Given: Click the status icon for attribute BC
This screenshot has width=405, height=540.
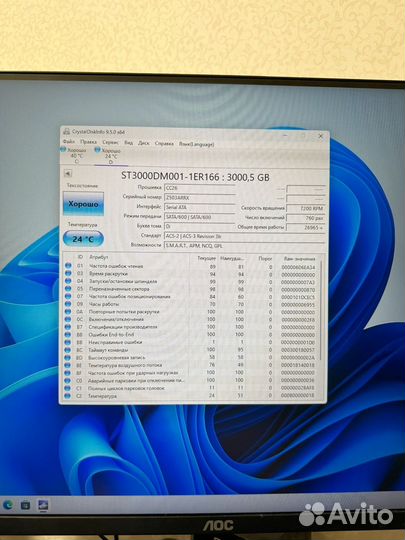Looking at the screenshot, I should click(x=68, y=350).
